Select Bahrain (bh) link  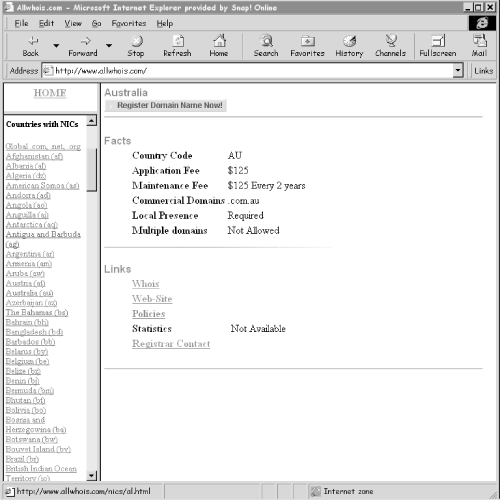(27, 322)
